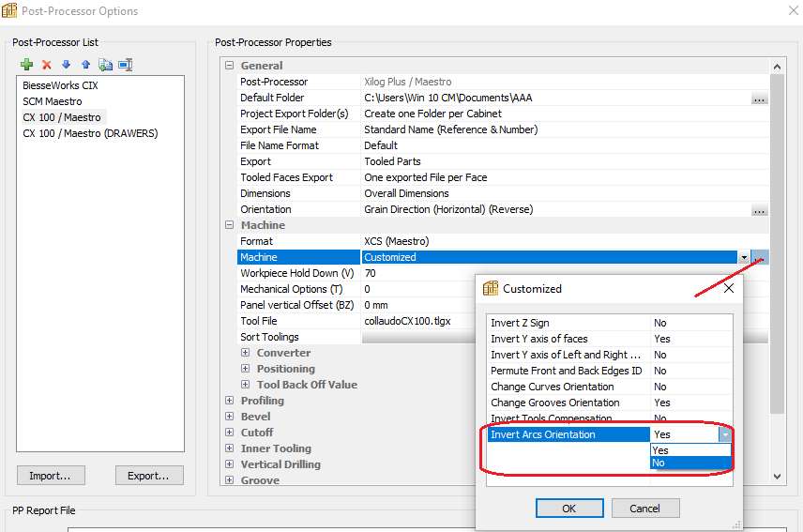Viewport: 803px width, 532px height.
Task: Click the green plus add post-processor icon
Action: (x=26, y=65)
